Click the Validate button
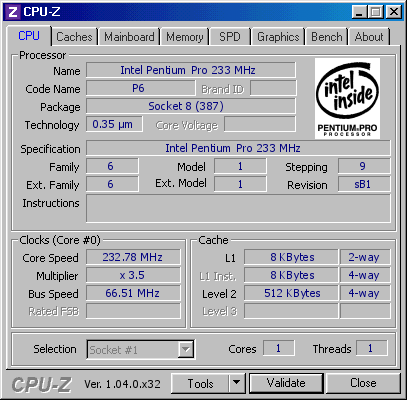407x400 pixels. pos(286,383)
